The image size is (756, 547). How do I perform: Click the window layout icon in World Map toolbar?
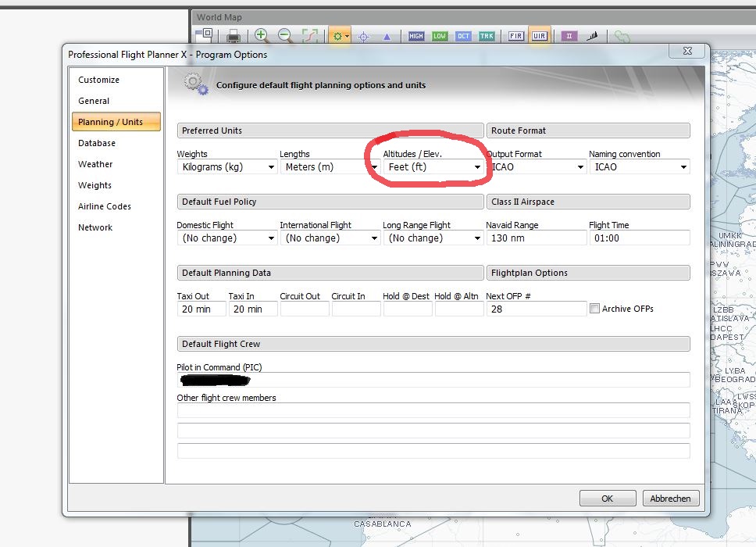[x=205, y=34]
